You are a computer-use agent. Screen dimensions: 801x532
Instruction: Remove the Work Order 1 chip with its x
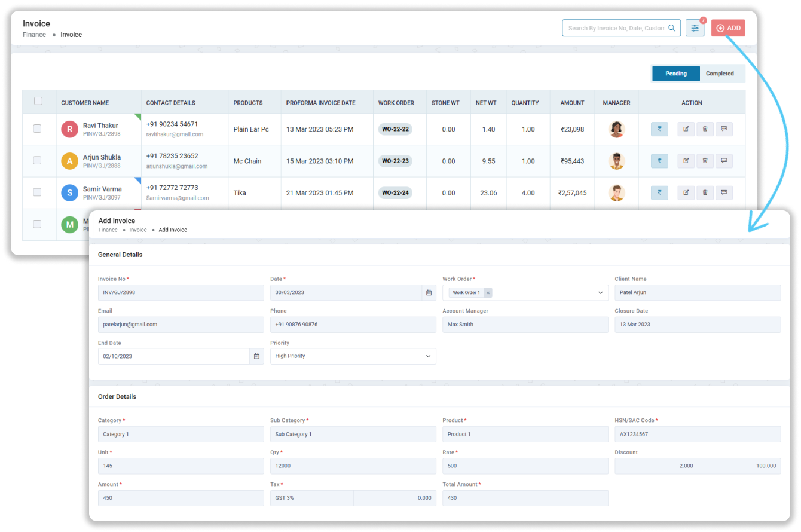click(488, 292)
